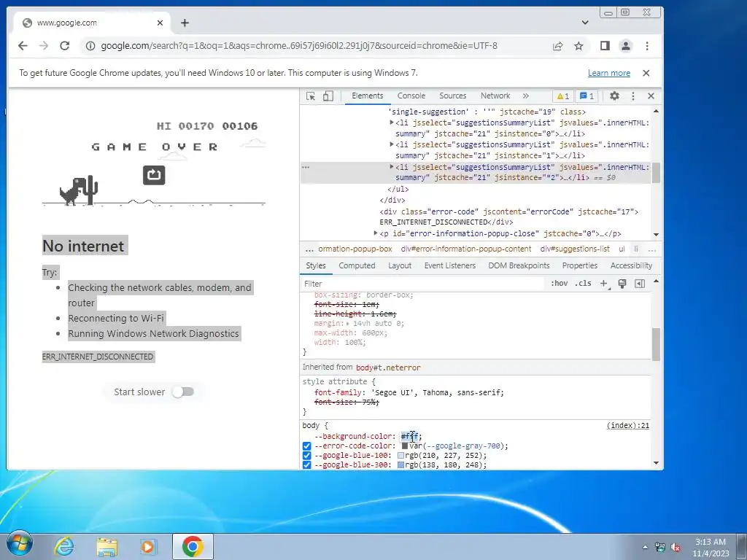Click the ellipsis actions on selected DOM node
The height and width of the screenshot is (560, 747).
tap(306, 167)
